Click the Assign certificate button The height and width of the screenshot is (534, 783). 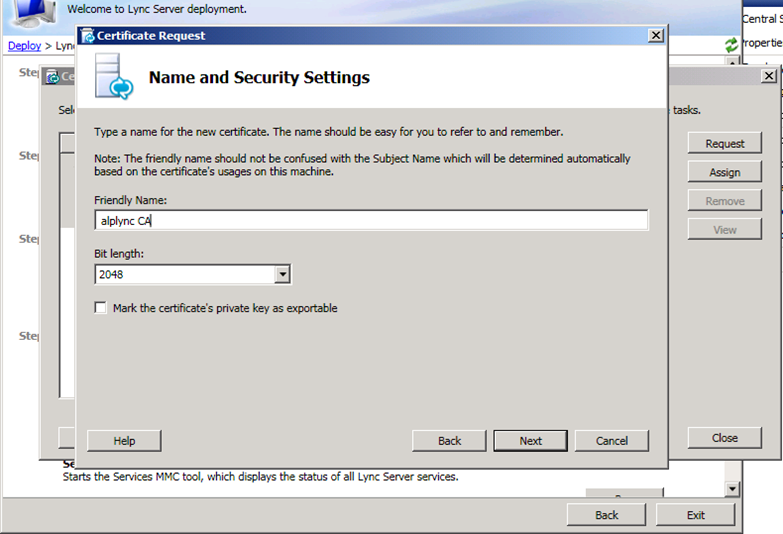click(725, 172)
